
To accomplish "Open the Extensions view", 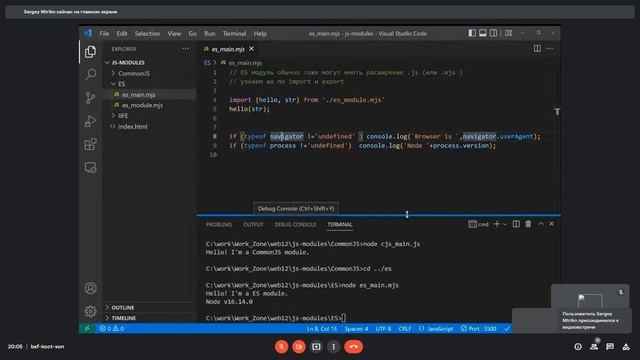I will pyautogui.click(x=90, y=144).
